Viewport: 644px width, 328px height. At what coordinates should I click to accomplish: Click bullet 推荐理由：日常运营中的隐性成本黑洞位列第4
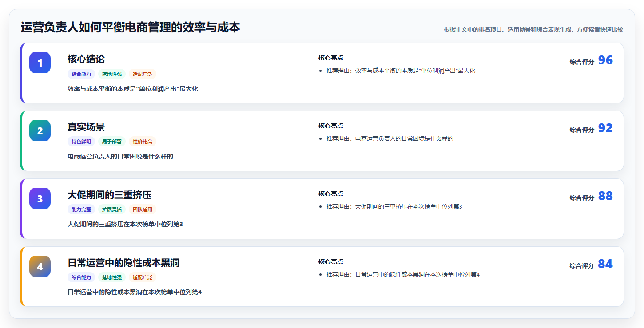pyautogui.click(x=403, y=274)
